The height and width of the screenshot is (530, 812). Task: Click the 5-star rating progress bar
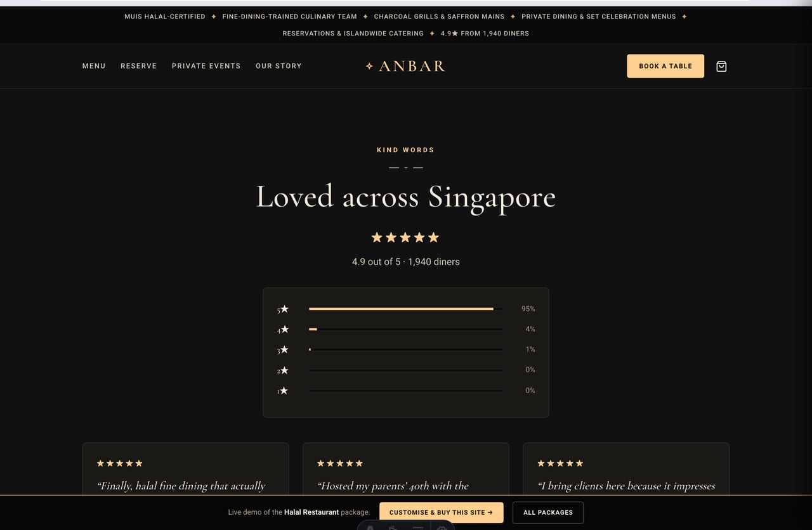pyautogui.click(x=405, y=309)
